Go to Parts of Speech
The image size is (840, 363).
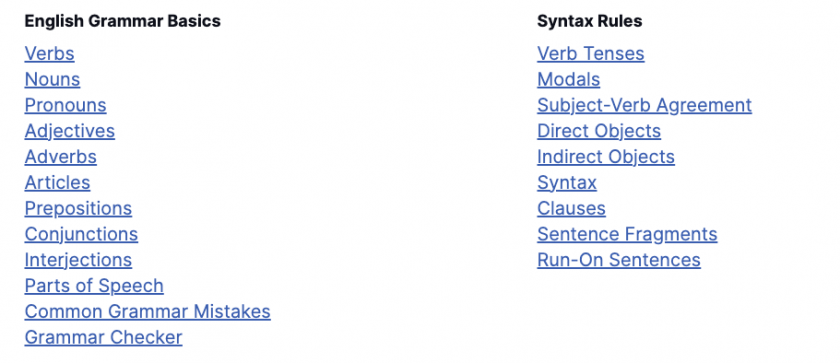tap(94, 286)
